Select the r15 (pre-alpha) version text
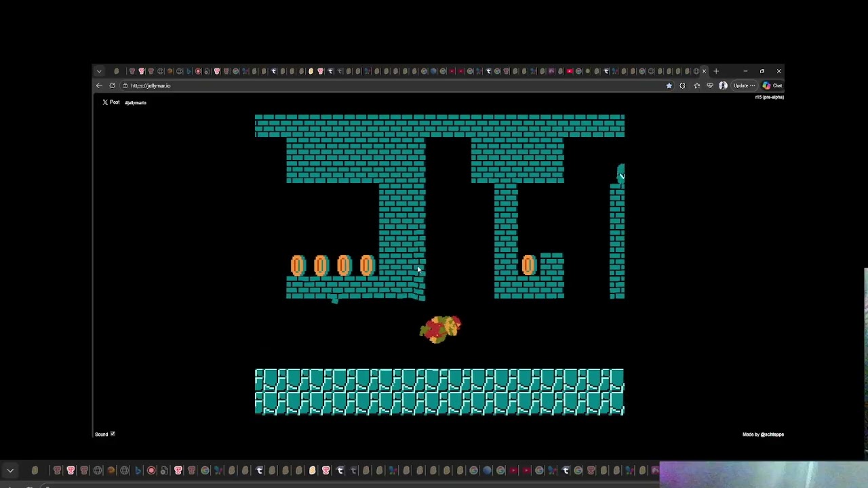The width and height of the screenshot is (868, 488). tap(770, 97)
